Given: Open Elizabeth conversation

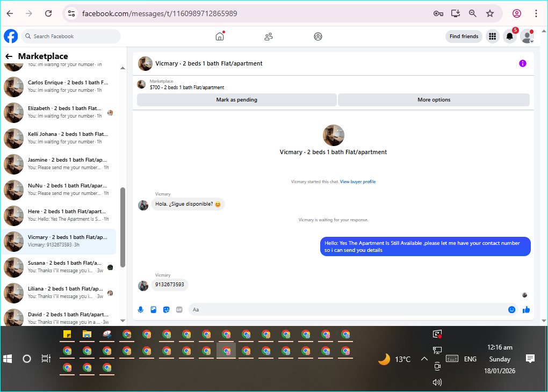Looking at the screenshot, I should [x=60, y=112].
